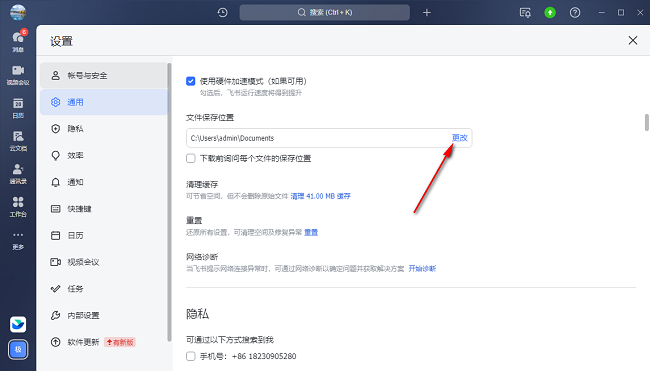650x371 pixels.
Task: Click the settings content scrollbar
Action: coord(646,123)
